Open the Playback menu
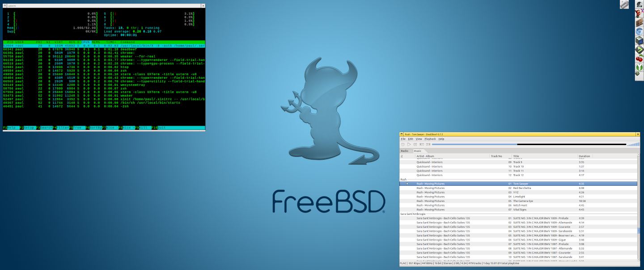The width and height of the screenshot is (644, 270). pos(430,139)
